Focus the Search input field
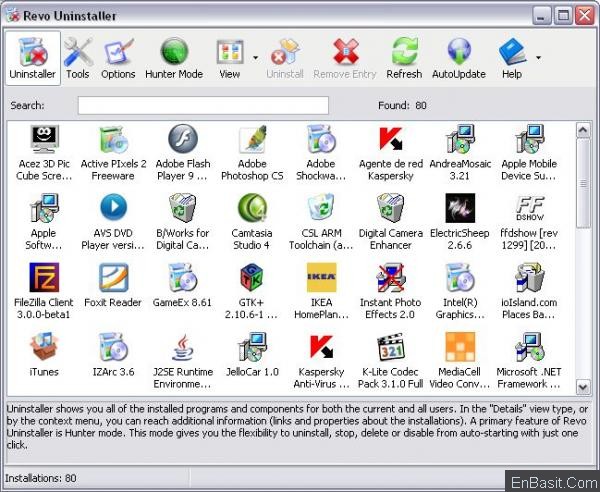Image resolution: width=600 pixels, height=492 pixels. point(203,105)
